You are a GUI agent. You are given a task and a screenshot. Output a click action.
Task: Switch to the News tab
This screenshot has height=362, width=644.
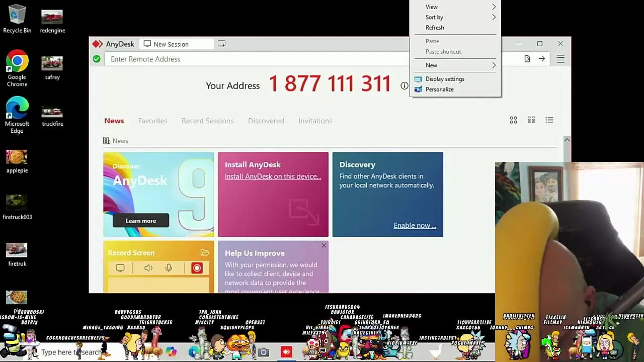tap(114, 121)
